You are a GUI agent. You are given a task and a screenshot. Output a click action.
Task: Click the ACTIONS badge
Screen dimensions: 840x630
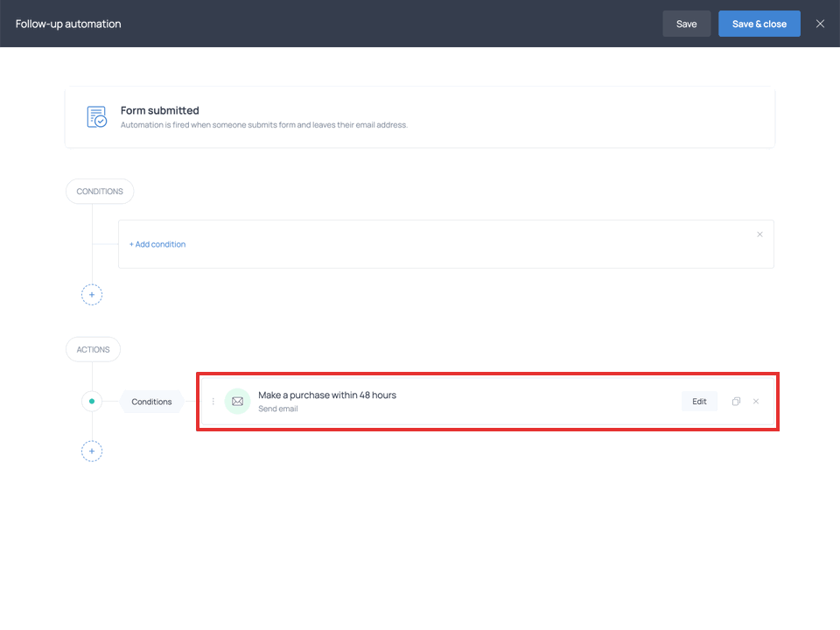tap(93, 349)
